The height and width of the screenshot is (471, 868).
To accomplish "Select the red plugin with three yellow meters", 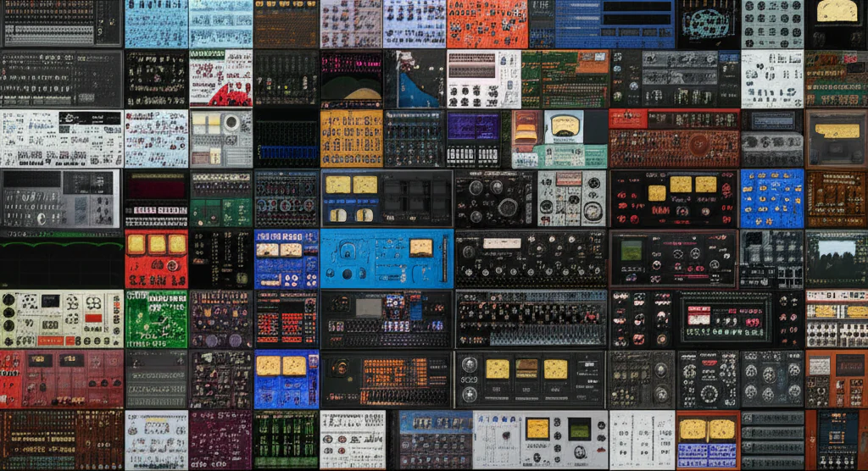I will tap(156, 259).
